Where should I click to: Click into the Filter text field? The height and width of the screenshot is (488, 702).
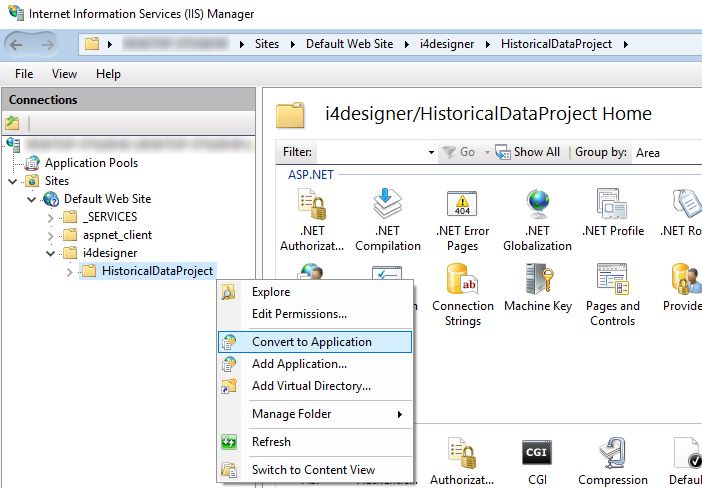click(372, 152)
